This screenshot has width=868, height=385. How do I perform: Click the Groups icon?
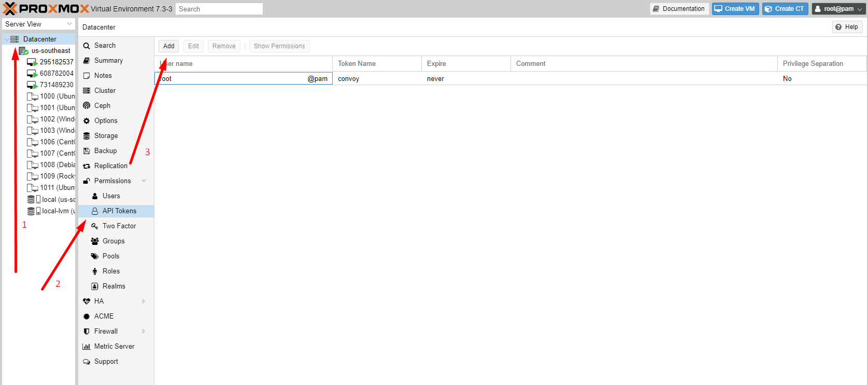click(x=95, y=241)
